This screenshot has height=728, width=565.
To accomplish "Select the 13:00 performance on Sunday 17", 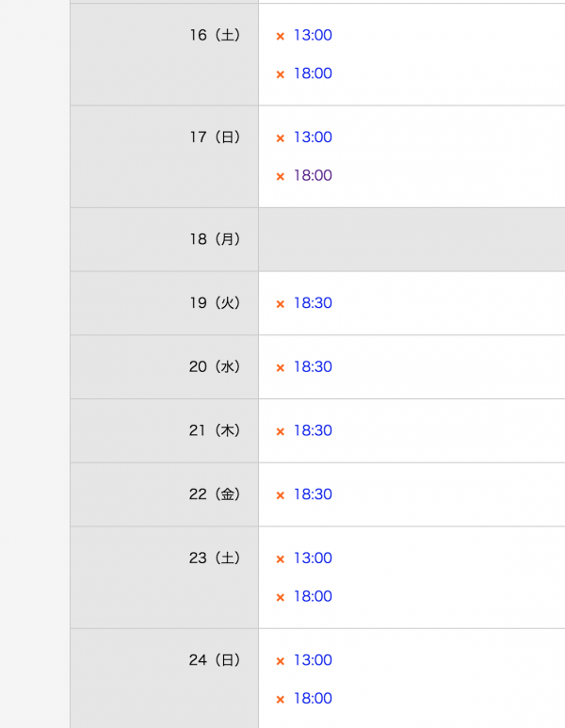I will click(313, 138).
